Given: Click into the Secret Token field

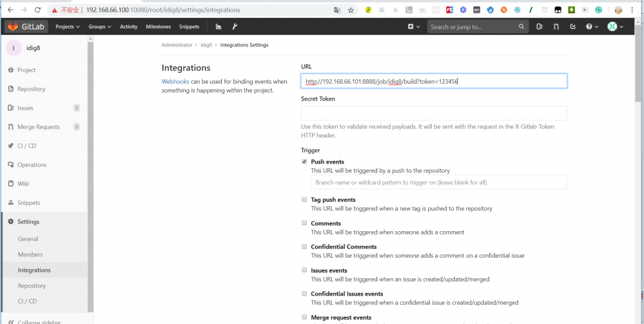Looking at the screenshot, I should coord(433,113).
